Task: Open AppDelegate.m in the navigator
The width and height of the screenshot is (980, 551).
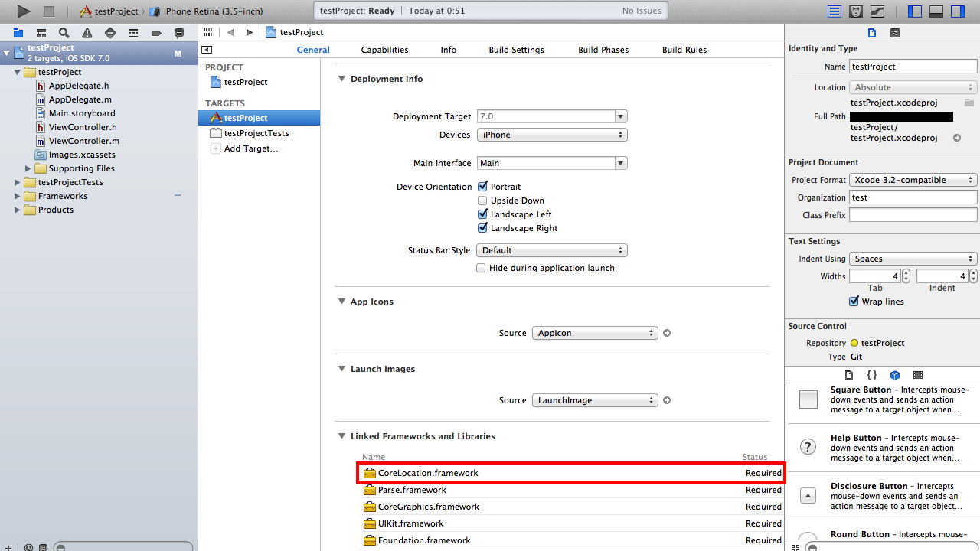Action: (80, 99)
